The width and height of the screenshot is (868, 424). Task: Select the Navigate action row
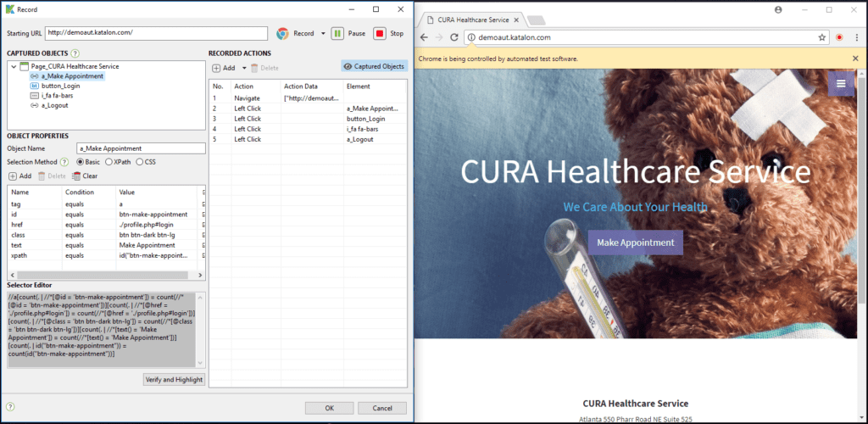tap(308, 98)
